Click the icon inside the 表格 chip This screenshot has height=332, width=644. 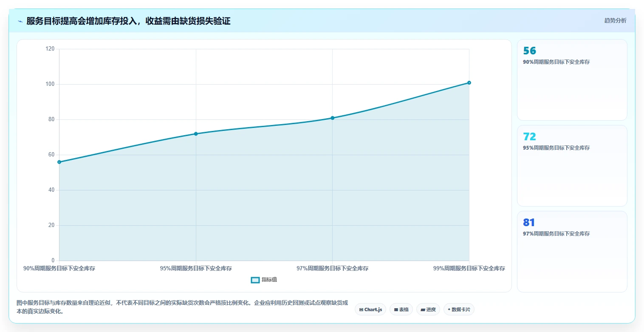396,310
